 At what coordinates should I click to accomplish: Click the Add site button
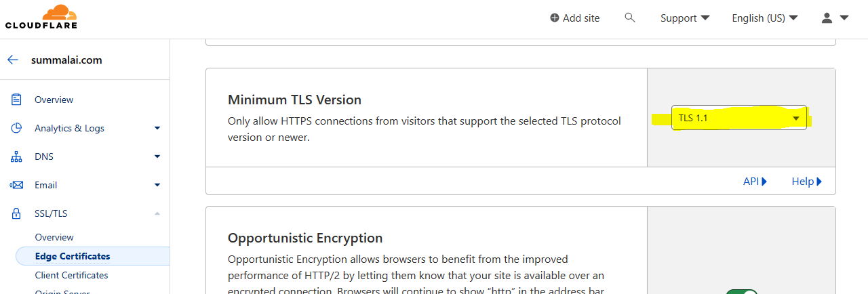[x=574, y=18]
